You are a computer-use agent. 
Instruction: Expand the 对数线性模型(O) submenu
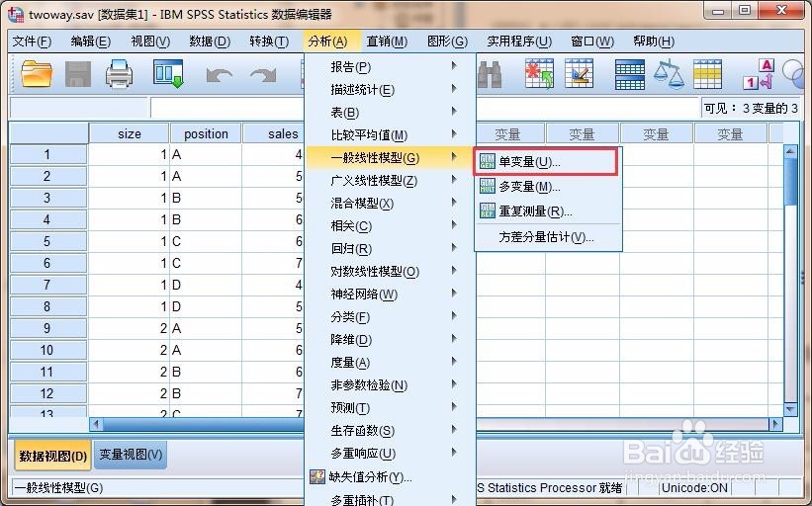(x=391, y=272)
